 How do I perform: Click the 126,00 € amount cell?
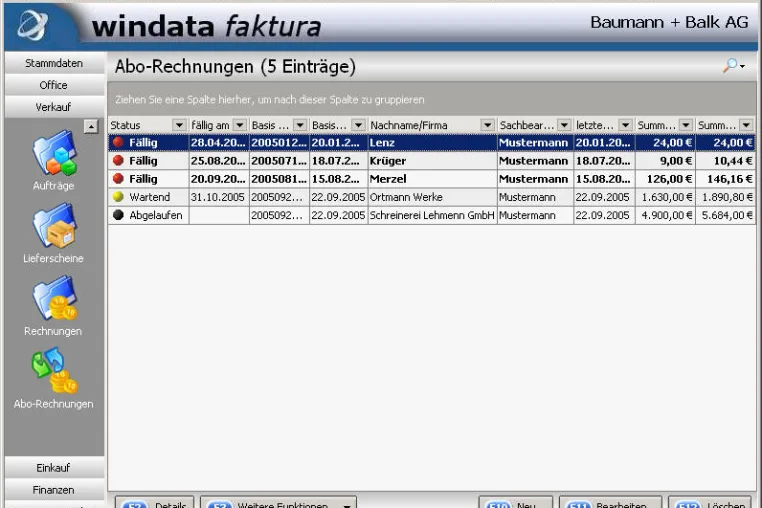665,178
